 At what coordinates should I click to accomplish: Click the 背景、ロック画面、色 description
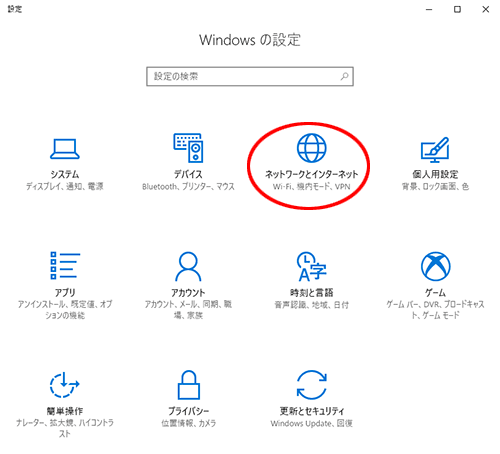(435, 187)
